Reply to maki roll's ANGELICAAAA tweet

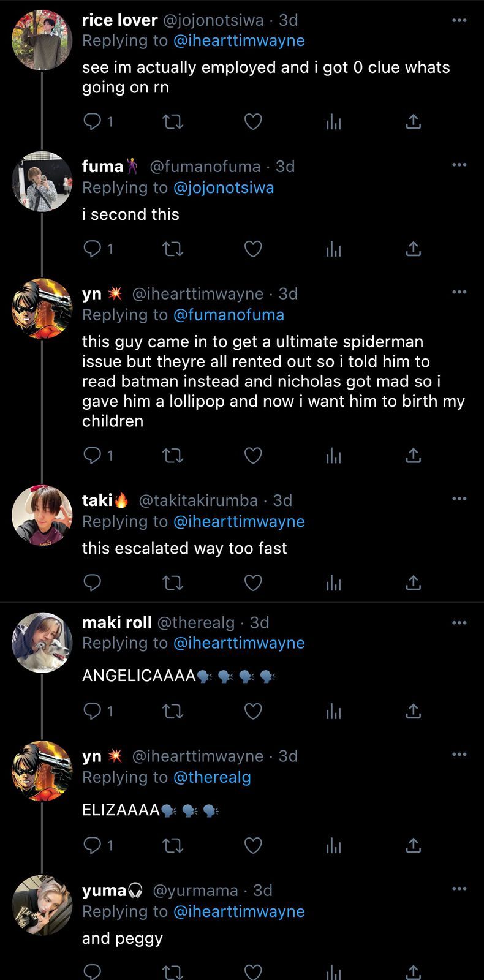[92, 710]
